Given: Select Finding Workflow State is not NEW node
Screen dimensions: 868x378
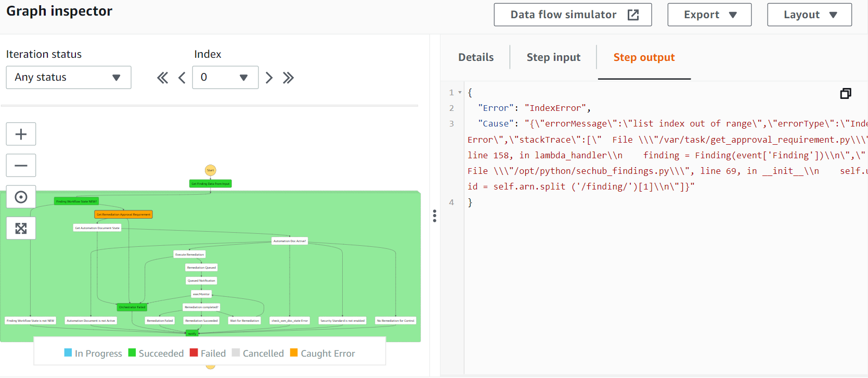Looking at the screenshot, I should pyautogui.click(x=30, y=321).
